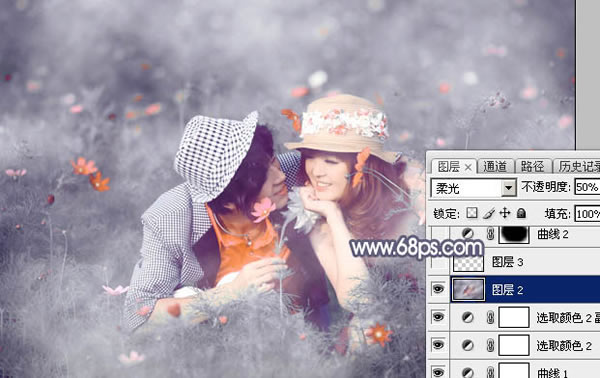Click the 填充 fill value field
The image size is (600, 378).
(x=587, y=214)
